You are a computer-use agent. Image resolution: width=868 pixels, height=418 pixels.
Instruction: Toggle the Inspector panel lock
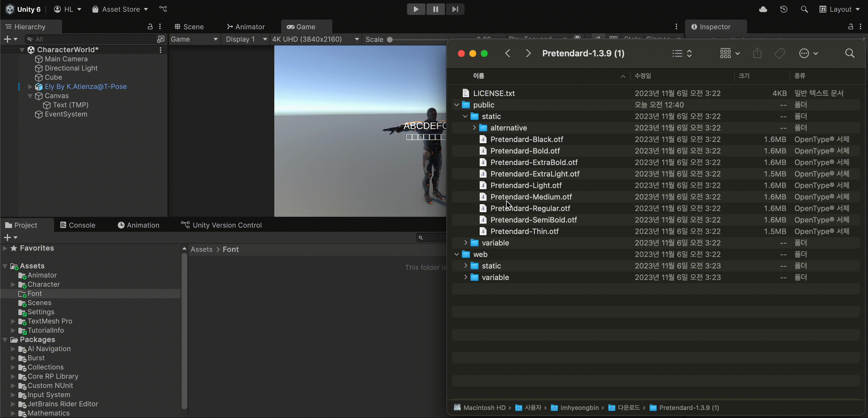pos(850,27)
